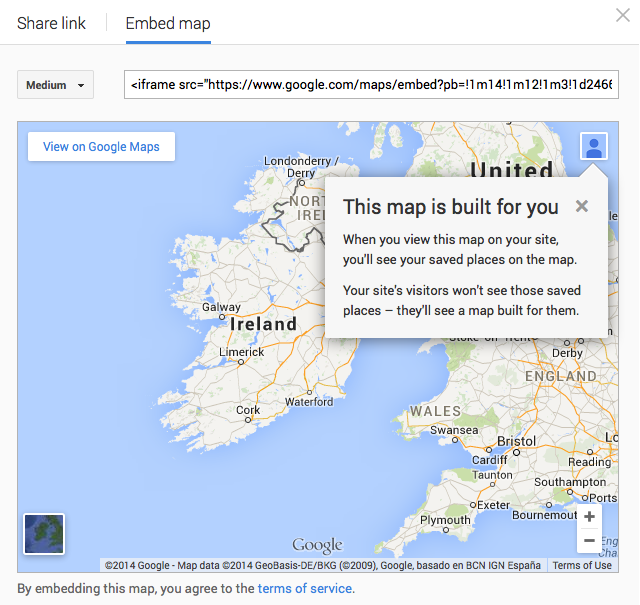This screenshot has height=605, width=640.
Task: Zoom out with the minus button
Action: [x=589, y=540]
